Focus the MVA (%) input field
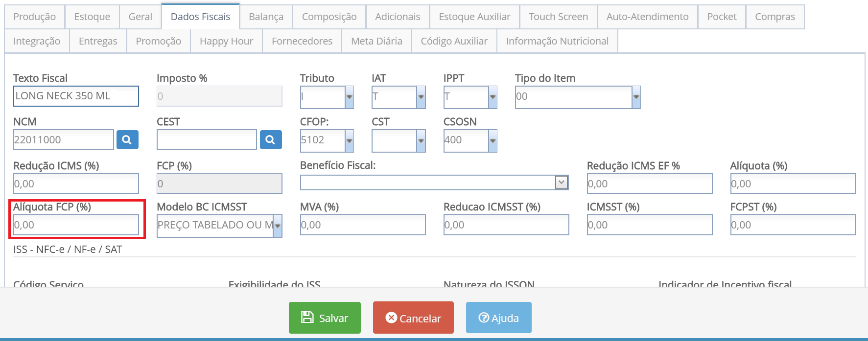868x341 pixels. (x=363, y=225)
